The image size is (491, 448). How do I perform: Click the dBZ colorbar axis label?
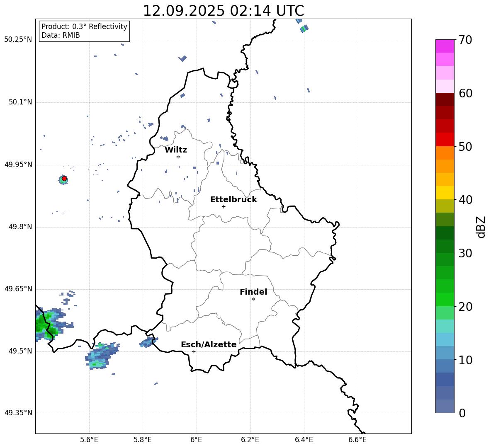point(481,227)
